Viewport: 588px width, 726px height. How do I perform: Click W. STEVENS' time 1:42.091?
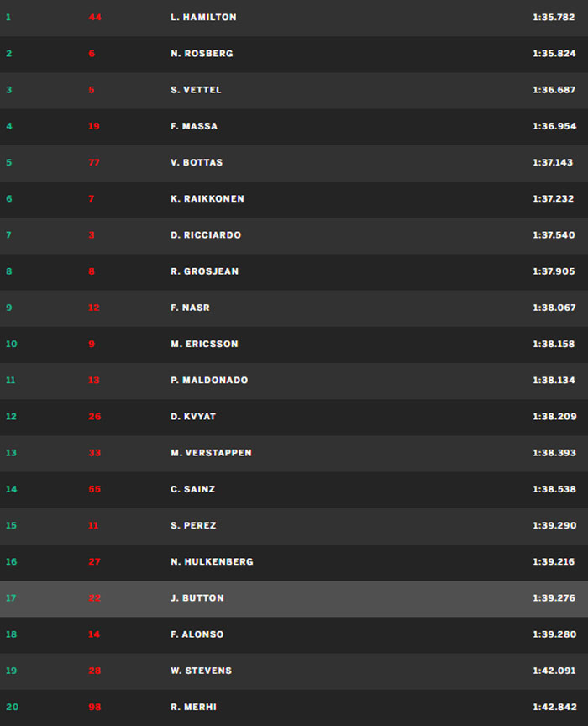click(554, 671)
